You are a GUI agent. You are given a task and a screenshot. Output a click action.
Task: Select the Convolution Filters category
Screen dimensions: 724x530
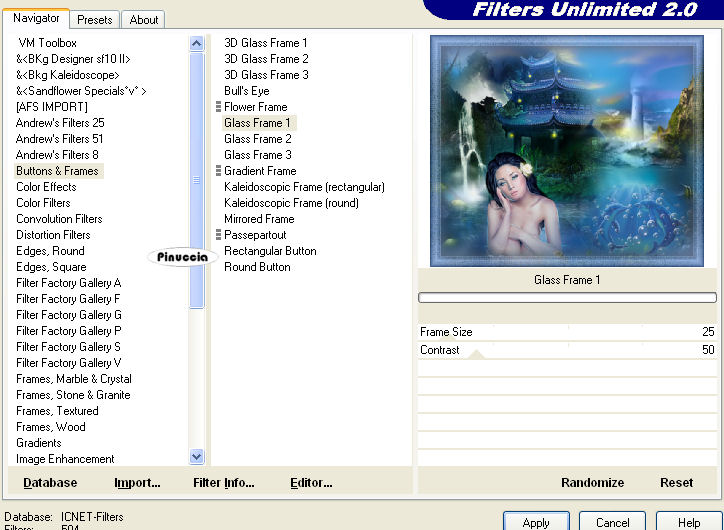click(x=59, y=219)
